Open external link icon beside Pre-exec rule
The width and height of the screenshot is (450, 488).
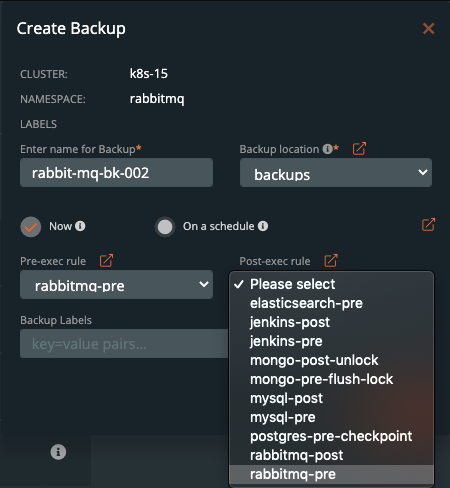coord(106,261)
